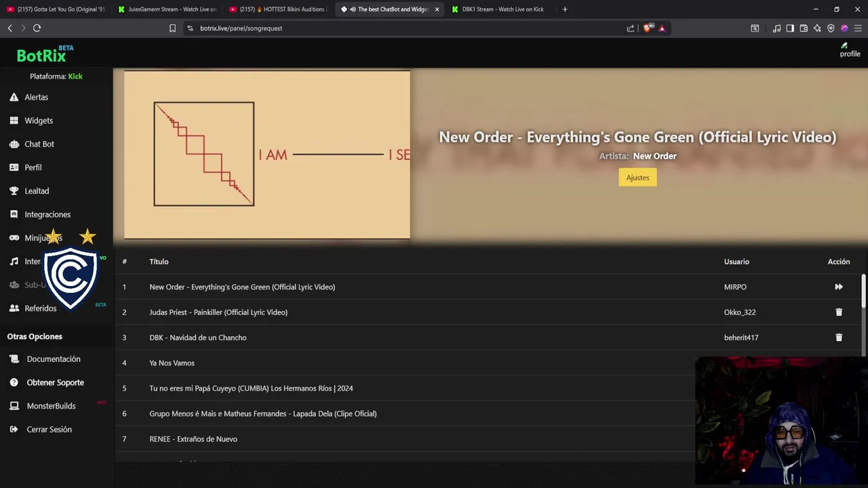Select the 'Ya Nos Vamos' song row
Image resolution: width=868 pixels, height=488 pixels.
(172, 363)
